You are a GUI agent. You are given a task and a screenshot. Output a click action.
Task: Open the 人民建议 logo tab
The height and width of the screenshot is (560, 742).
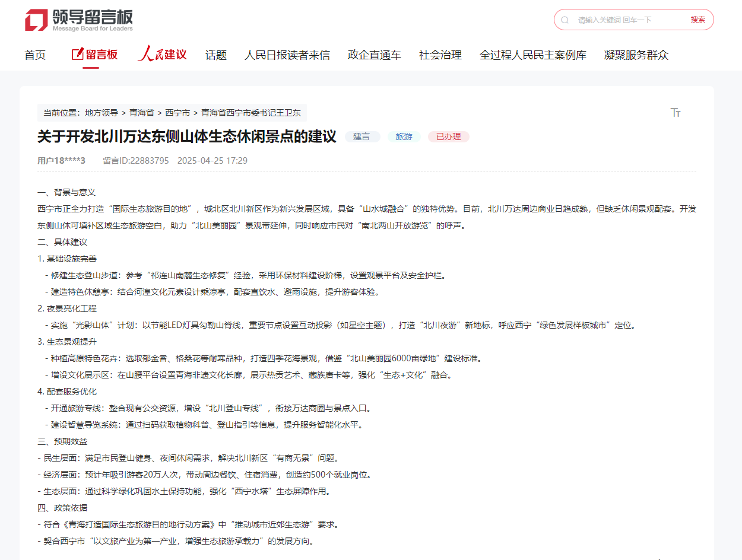pos(162,55)
